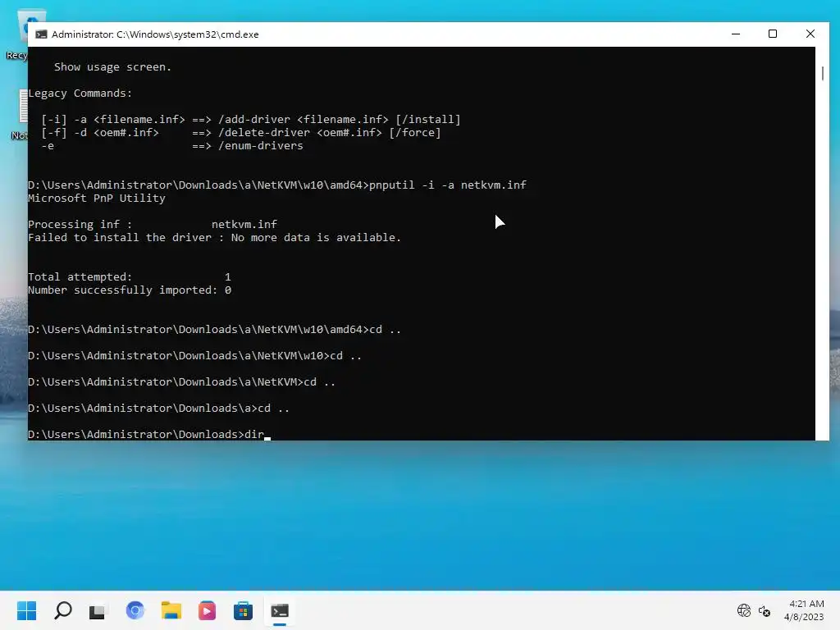Click 'Show usage screen.' line

tap(112, 67)
